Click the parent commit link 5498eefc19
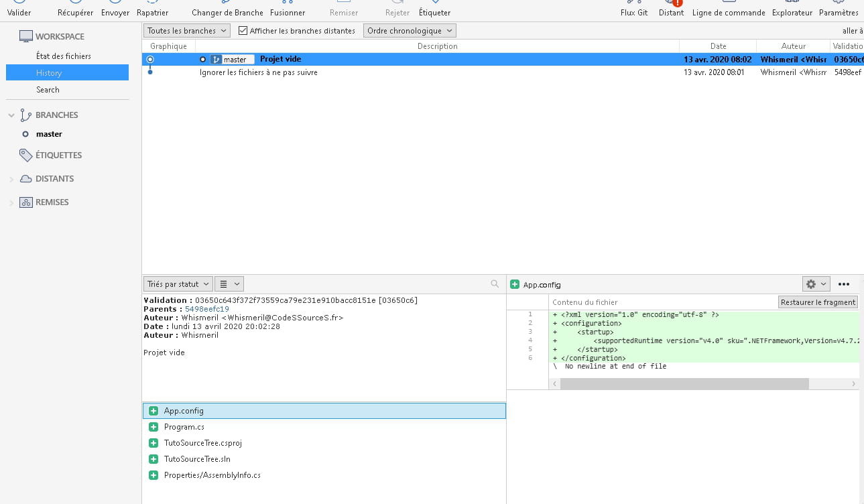The width and height of the screenshot is (864, 504). tap(206, 309)
